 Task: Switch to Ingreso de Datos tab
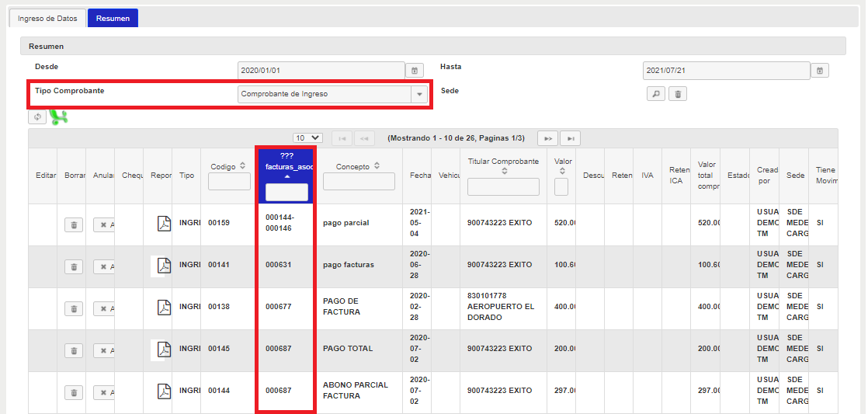click(x=47, y=18)
